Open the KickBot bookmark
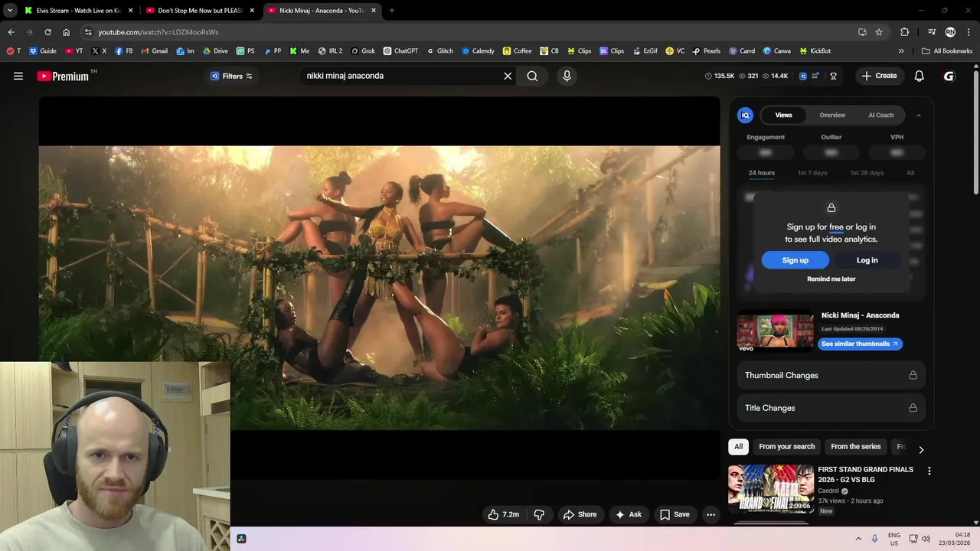 coord(815,51)
